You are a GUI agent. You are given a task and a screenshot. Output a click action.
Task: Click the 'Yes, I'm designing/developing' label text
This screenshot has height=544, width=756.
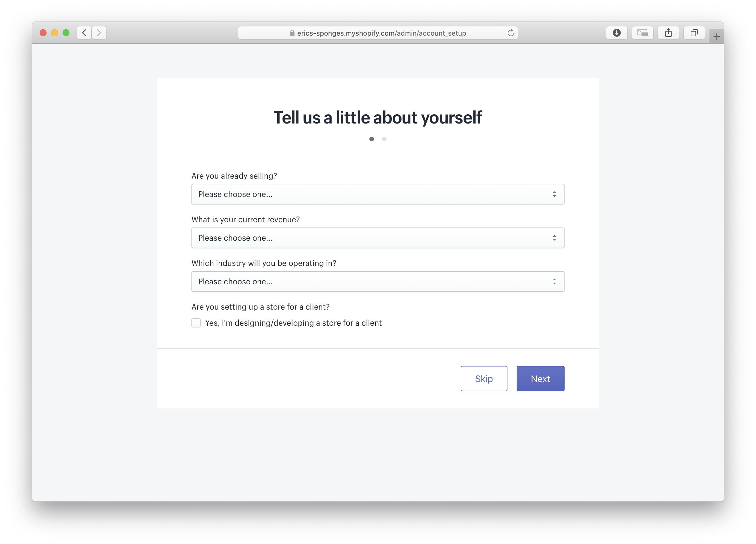click(x=293, y=323)
